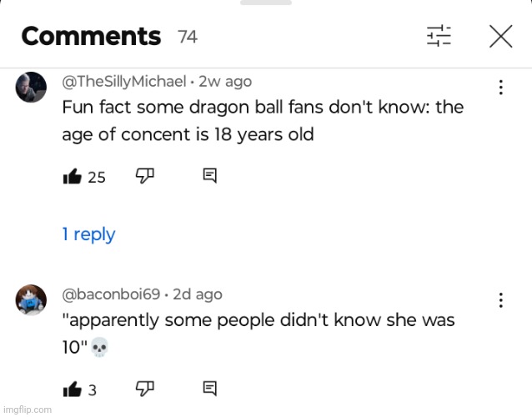Click the "Fun fact" comment text
This screenshot has width=532, height=417.
coord(263,121)
